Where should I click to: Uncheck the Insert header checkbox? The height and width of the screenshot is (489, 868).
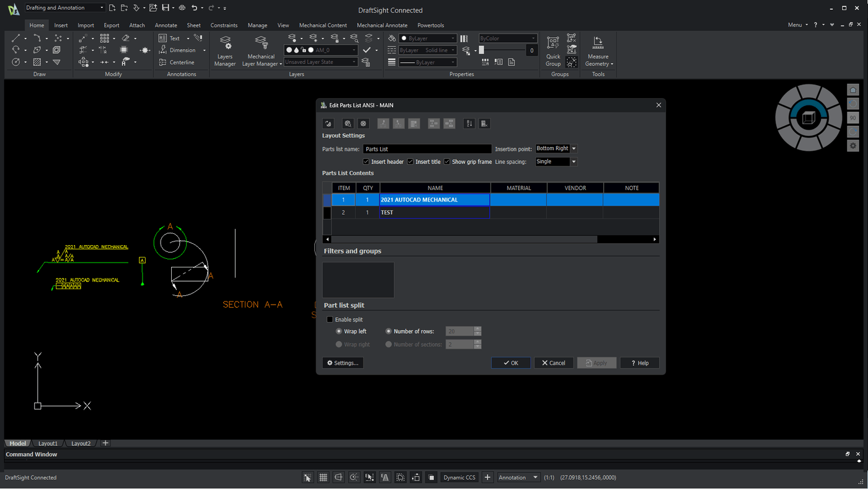366,161
